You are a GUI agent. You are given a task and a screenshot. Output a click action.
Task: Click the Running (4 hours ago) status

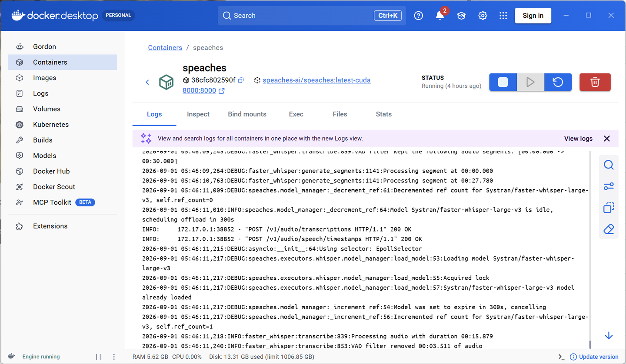click(451, 86)
